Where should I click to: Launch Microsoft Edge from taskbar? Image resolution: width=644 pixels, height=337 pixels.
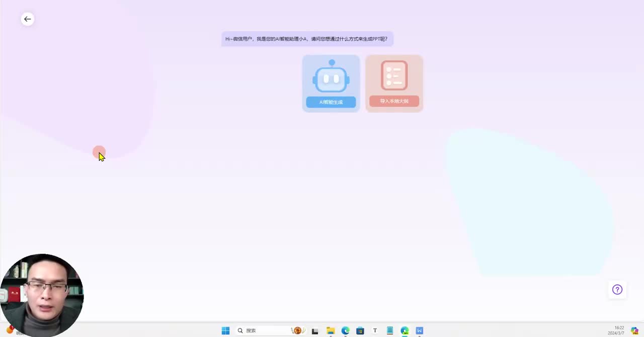(345, 330)
